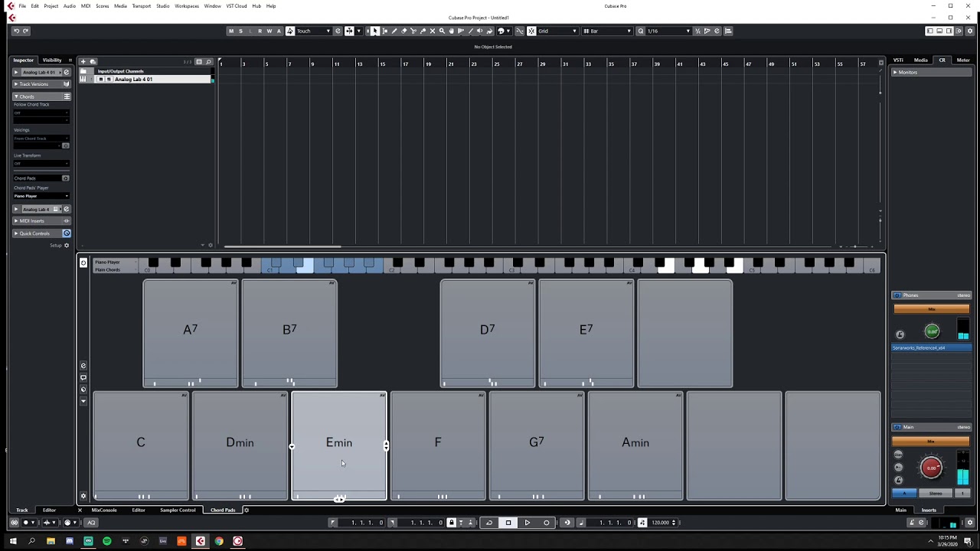
Task: Open Edit Instrument for Analog Lab 4 01
Action: 66,73
